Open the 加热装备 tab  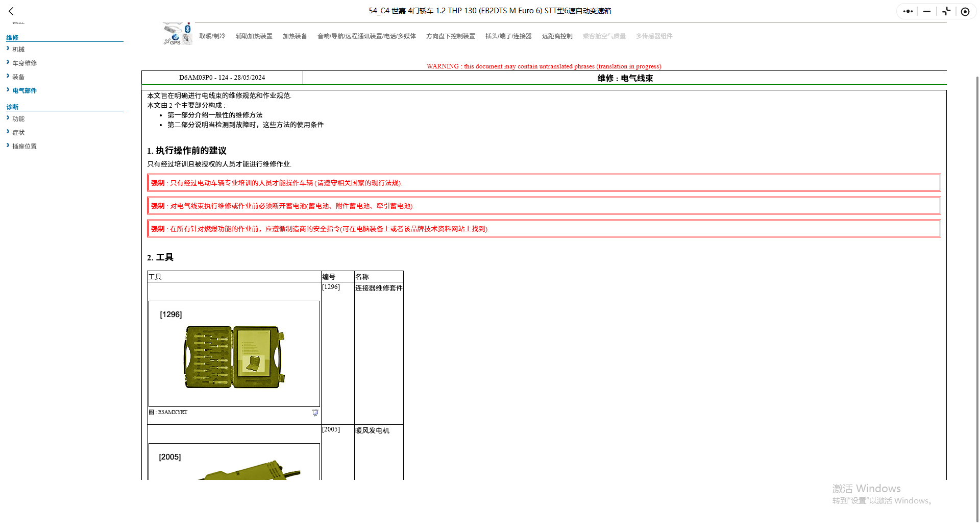(x=295, y=36)
